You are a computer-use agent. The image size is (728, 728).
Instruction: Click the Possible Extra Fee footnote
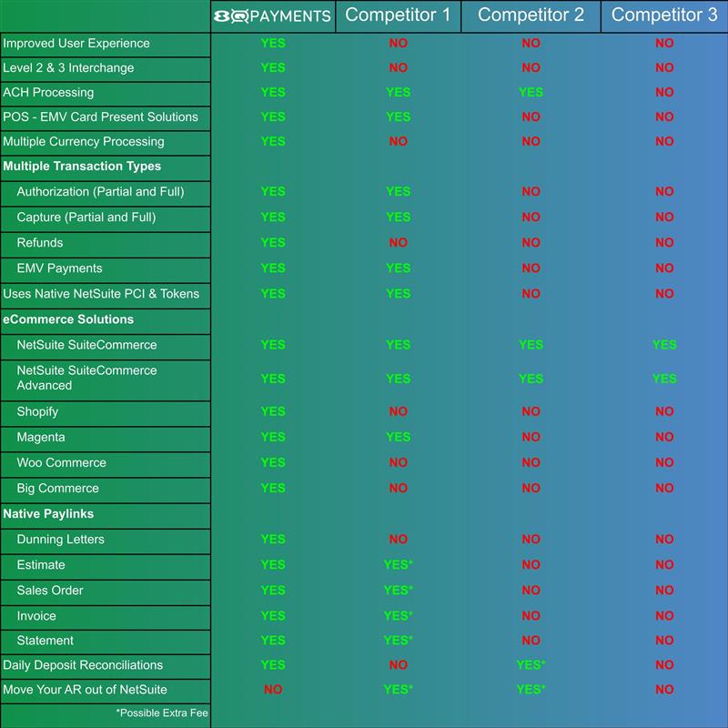pos(162,713)
